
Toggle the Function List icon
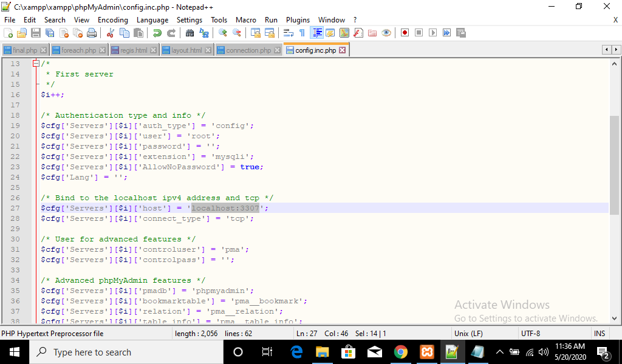pos(358,33)
